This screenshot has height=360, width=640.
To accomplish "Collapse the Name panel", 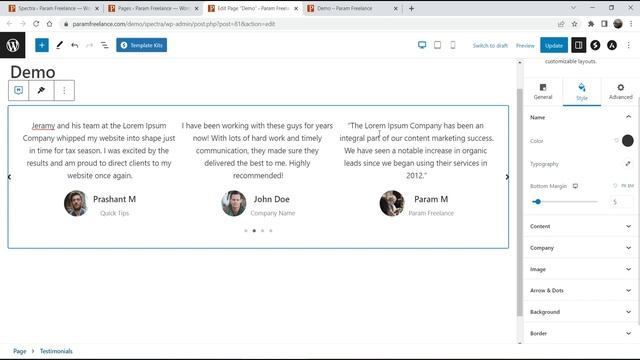I will click(628, 117).
